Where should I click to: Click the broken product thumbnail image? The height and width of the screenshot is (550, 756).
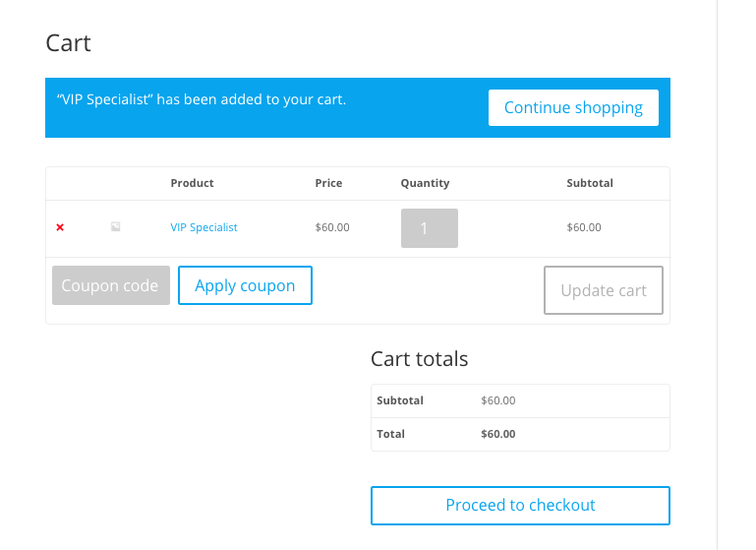pos(115,227)
